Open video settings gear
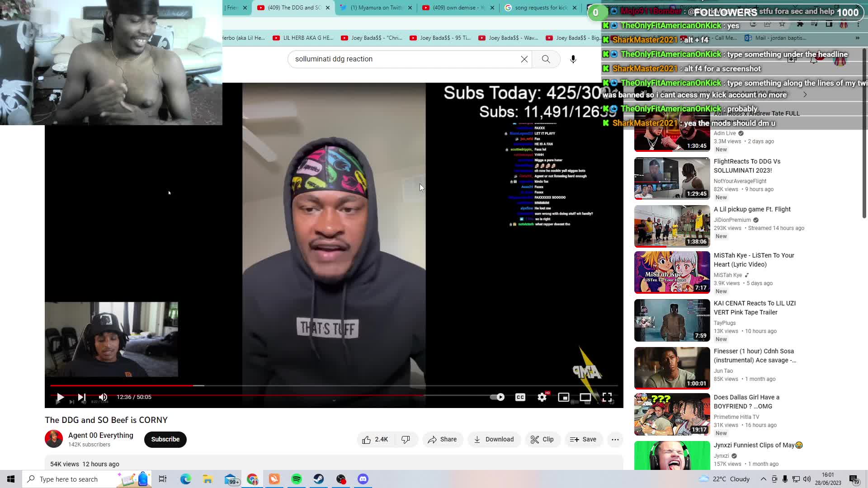Viewport: 868px width, 488px height. pos(542,397)
